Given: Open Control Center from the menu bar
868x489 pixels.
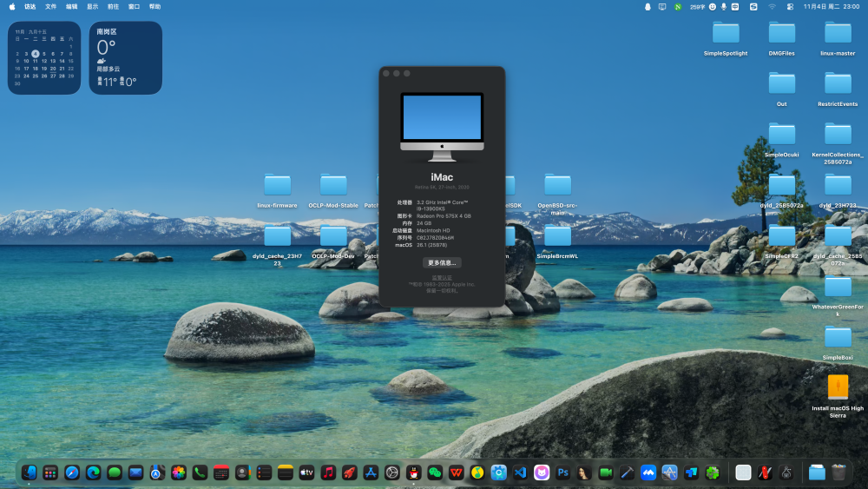Looking at the screenshot, I should click(x=790, y=7).
